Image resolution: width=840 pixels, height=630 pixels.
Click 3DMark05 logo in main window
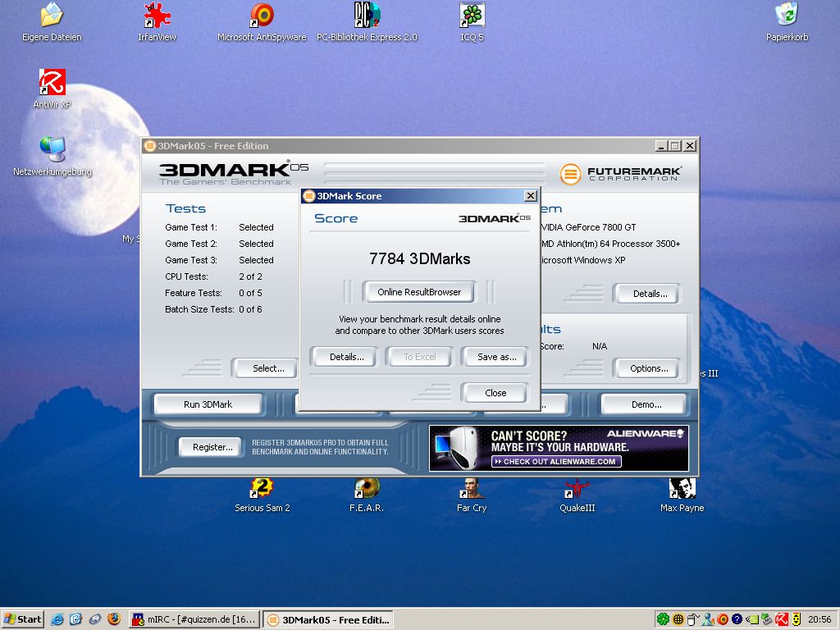pos(234,172)
